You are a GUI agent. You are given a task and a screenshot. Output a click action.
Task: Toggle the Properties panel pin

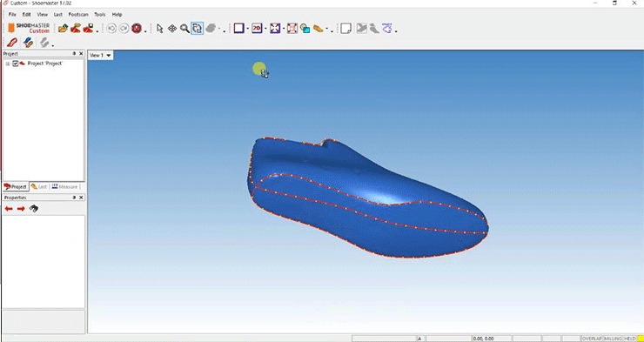[74, 198]
